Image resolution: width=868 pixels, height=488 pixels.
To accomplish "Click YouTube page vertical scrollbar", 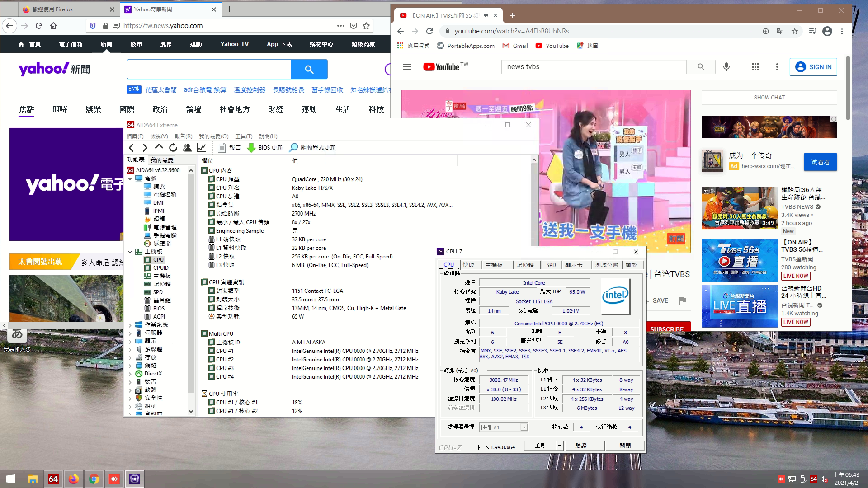I will (x=848, y=88).
